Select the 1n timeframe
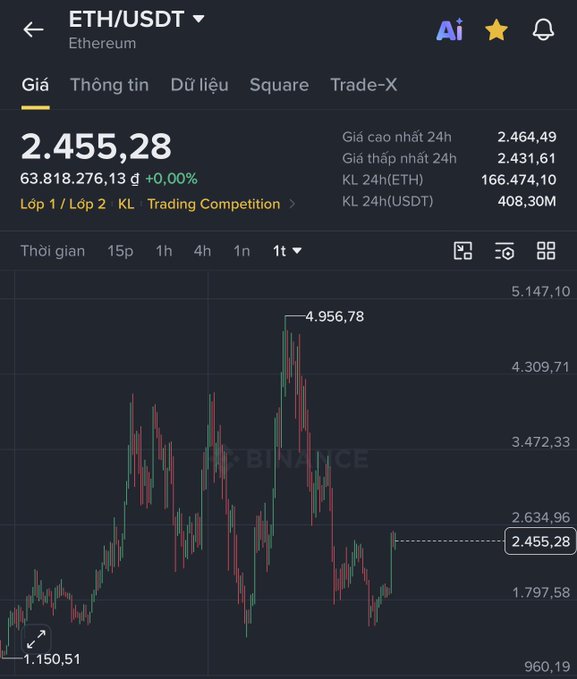This screenshot has height=679, width=577. [x=242, y=251]
